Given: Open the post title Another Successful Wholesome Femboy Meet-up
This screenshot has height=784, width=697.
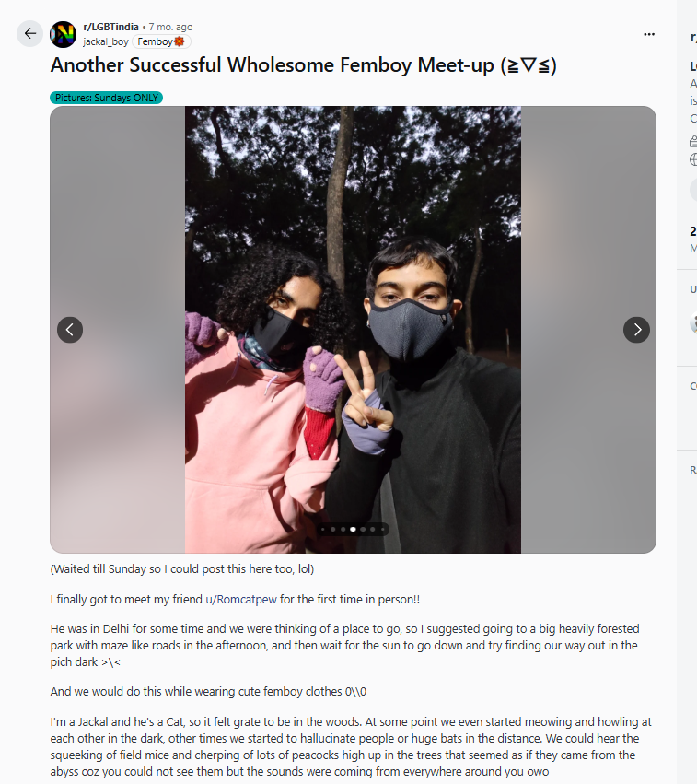Looking at the screenshot, I should point(303,65).
